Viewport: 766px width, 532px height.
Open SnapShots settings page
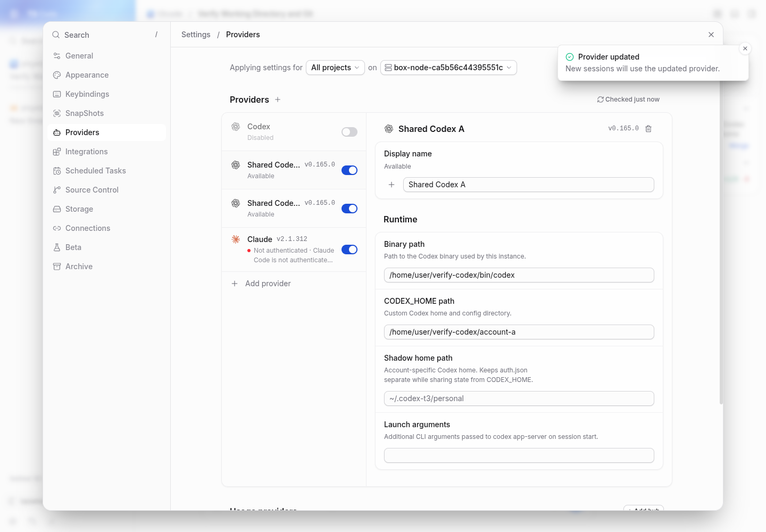(x=106, y=113)
